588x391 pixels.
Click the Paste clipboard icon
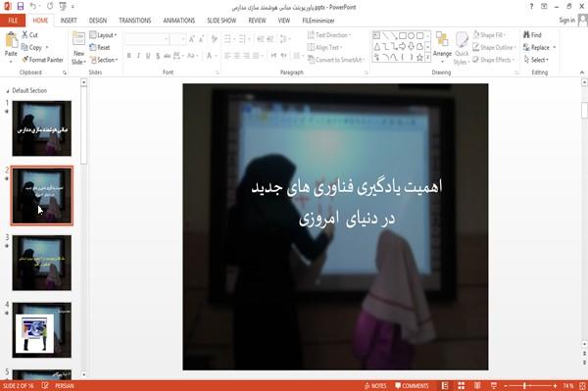point(11,40)
